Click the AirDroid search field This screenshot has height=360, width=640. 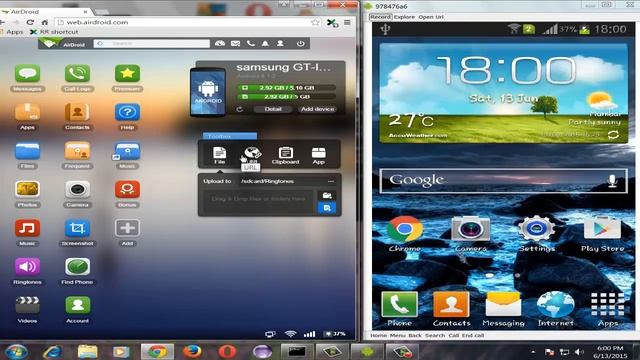(151, 43)
